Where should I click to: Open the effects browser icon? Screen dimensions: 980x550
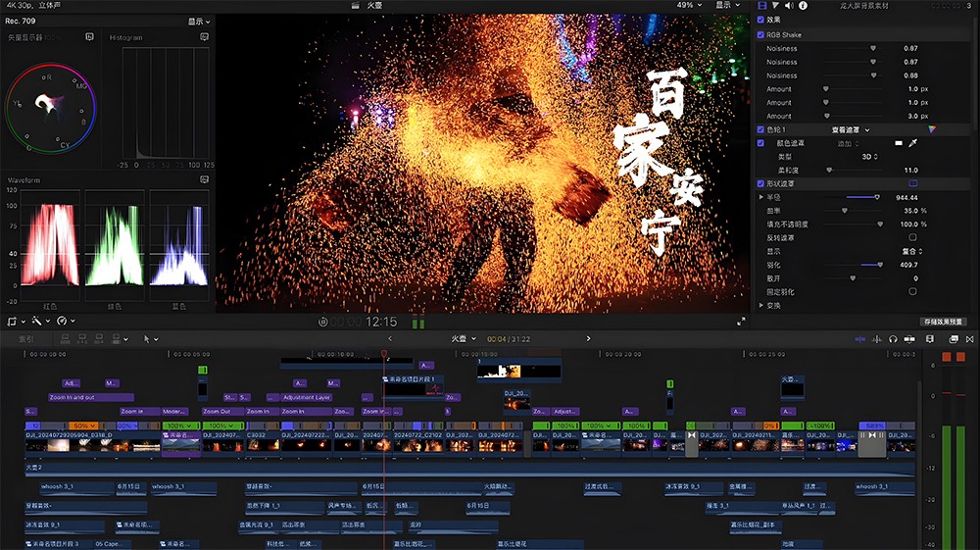tap(954, 339)
